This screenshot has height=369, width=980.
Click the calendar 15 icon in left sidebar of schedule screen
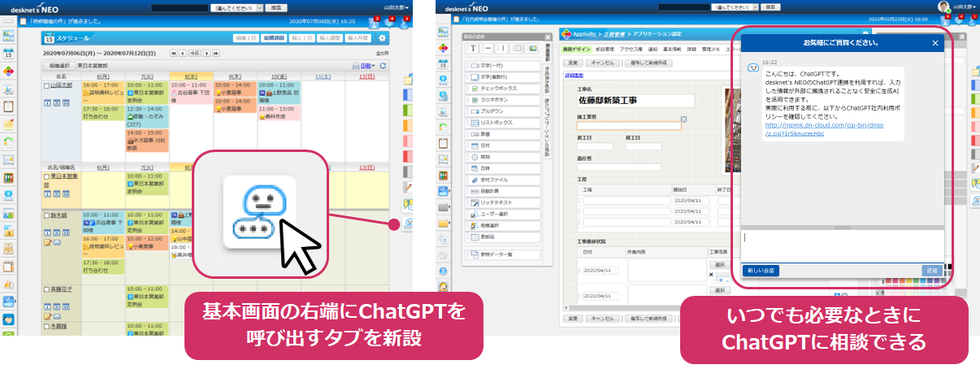pyautogui.click(x=9, y=53)
